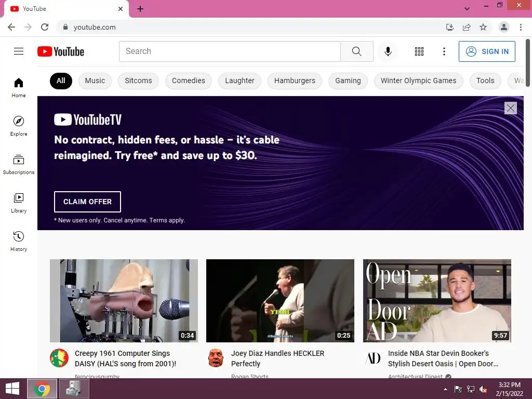This screenshot has width=532, height=399.
Task: Click the Action Center flag icon
Action: pyautogui.click(x=458, y=389)
